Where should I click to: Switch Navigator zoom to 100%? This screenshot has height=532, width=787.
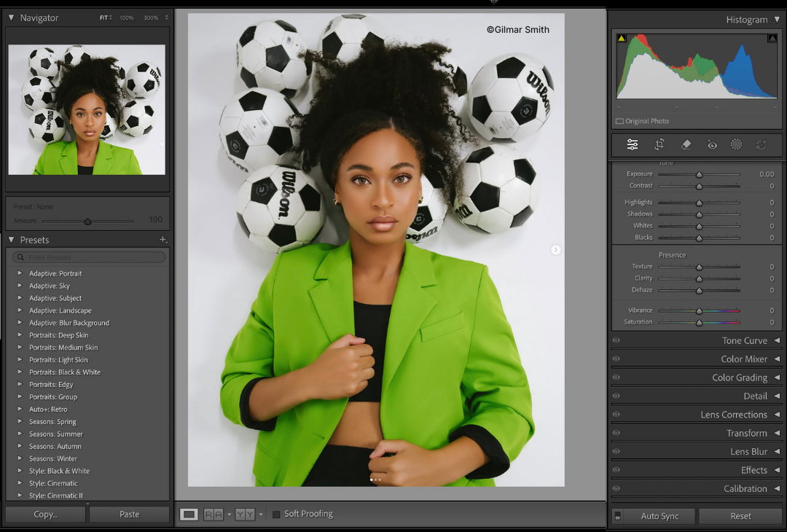point(126,17)
